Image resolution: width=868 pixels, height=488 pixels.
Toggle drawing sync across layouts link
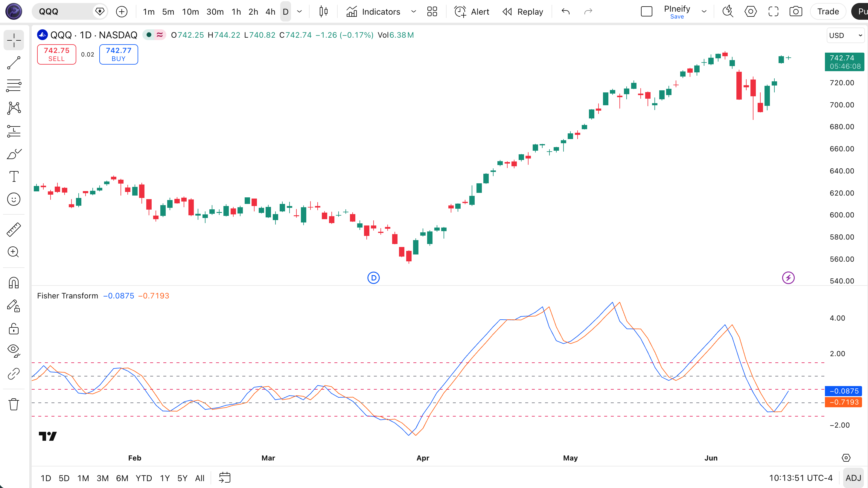pos(14,374)
